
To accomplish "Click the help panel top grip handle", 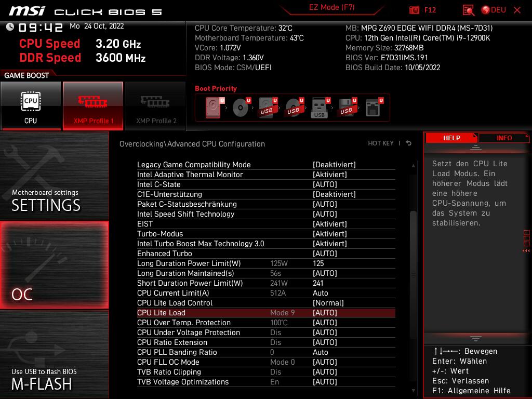I will click(x=475, y=148).
